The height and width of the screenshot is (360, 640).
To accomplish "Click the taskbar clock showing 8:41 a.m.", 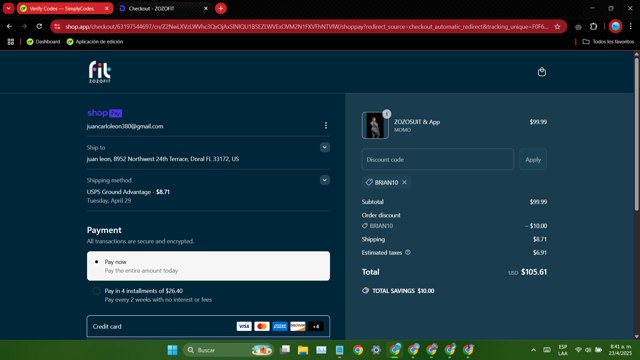I will [620, 350].
